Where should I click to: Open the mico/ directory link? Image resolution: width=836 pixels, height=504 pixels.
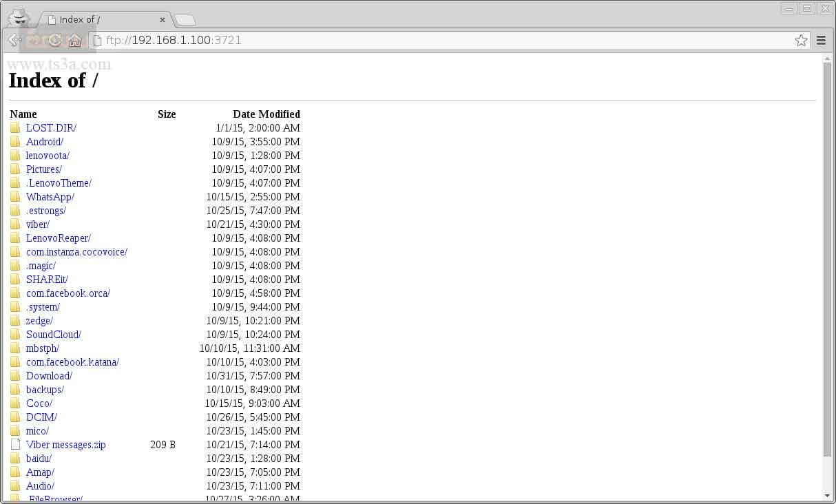click(x=37, y=431)
